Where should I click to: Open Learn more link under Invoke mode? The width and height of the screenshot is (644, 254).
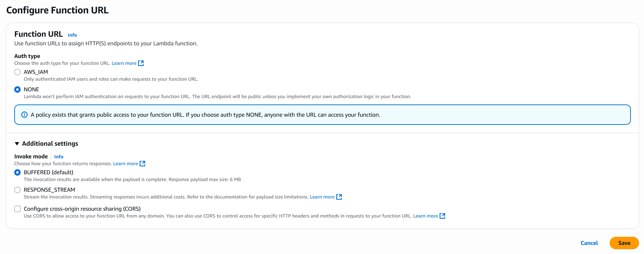click(x=125, y=164)
